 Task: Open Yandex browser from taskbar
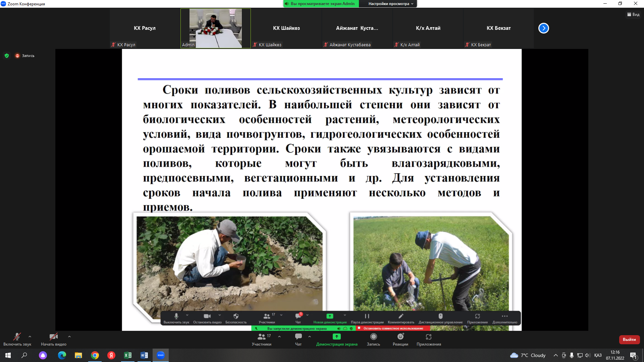pos(111,355)
